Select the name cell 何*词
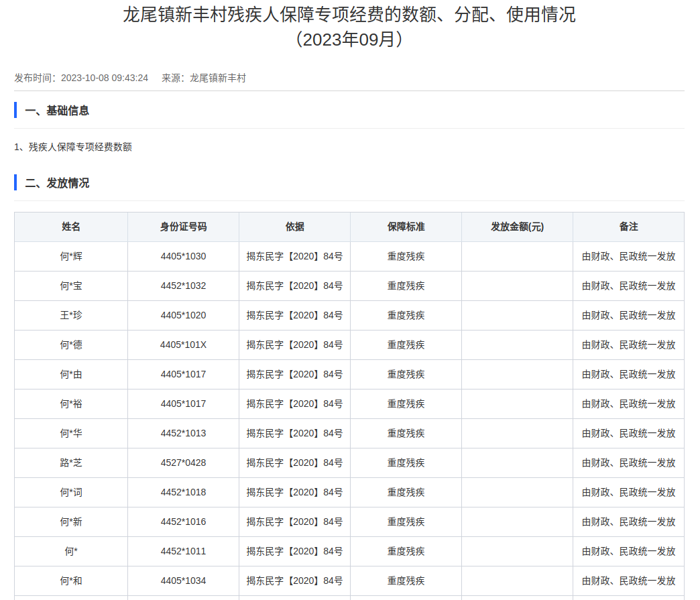The height and width of the screenshot is (600, 700). tap(71, 493)
